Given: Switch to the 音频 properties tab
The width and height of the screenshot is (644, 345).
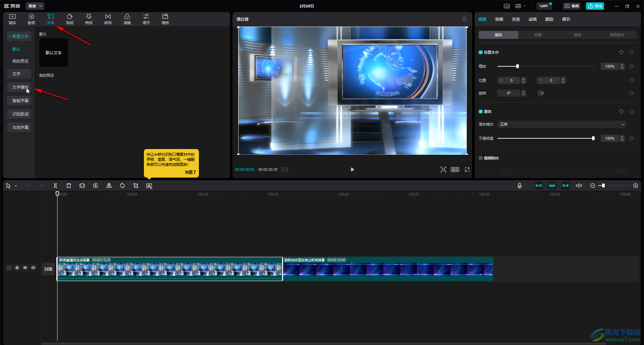Looking at the screenshot, I should (499, 19).
